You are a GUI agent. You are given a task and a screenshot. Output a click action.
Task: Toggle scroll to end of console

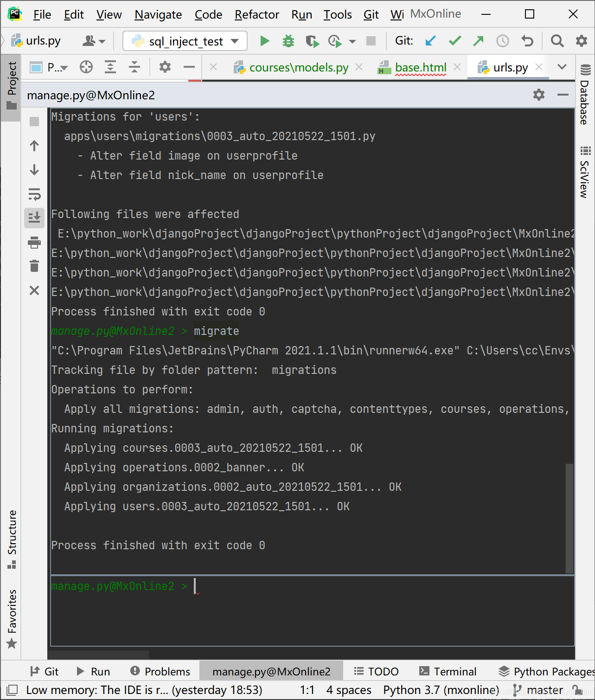point(34,218)
